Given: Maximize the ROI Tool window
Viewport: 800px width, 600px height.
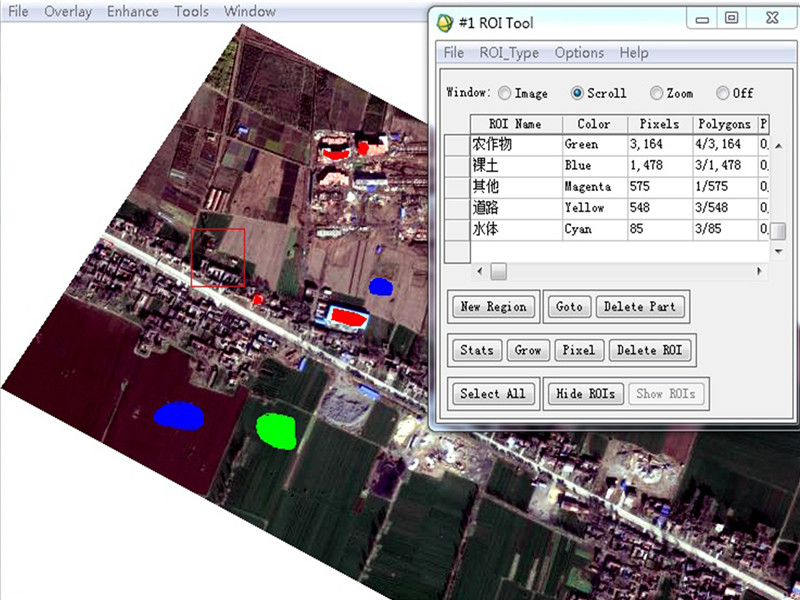Looking at the screenshot, I should click(x=732, y=18).
